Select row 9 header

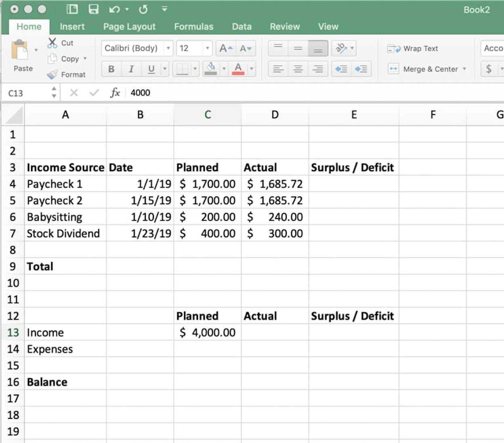click(x=13, y=266)
